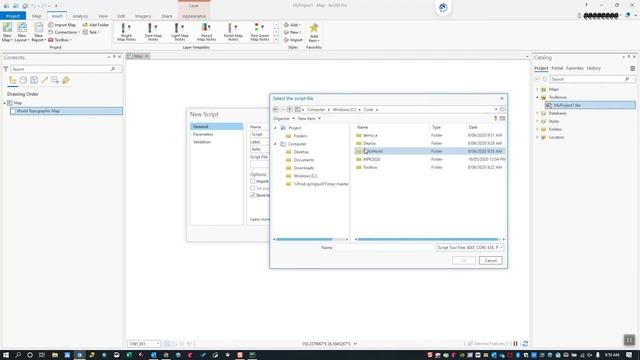Open the Project ribbon tab

[x=13, y=16]
